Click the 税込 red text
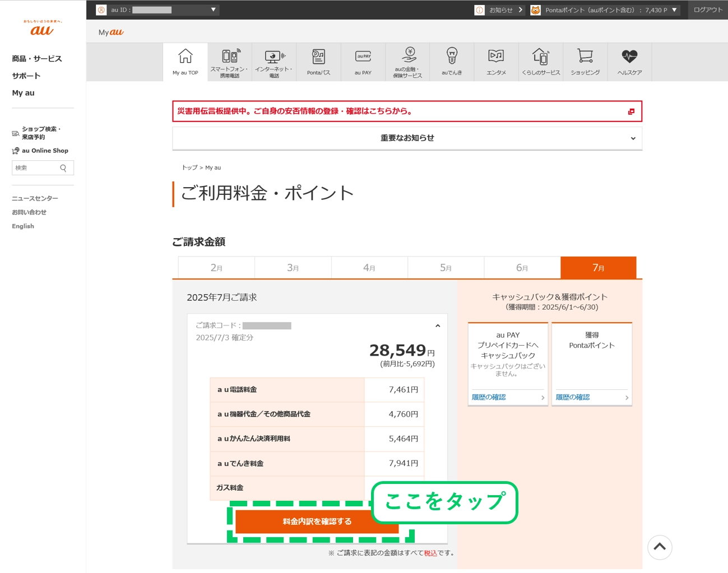This screenshot has height=573, width=728. [x=430, y=553]
